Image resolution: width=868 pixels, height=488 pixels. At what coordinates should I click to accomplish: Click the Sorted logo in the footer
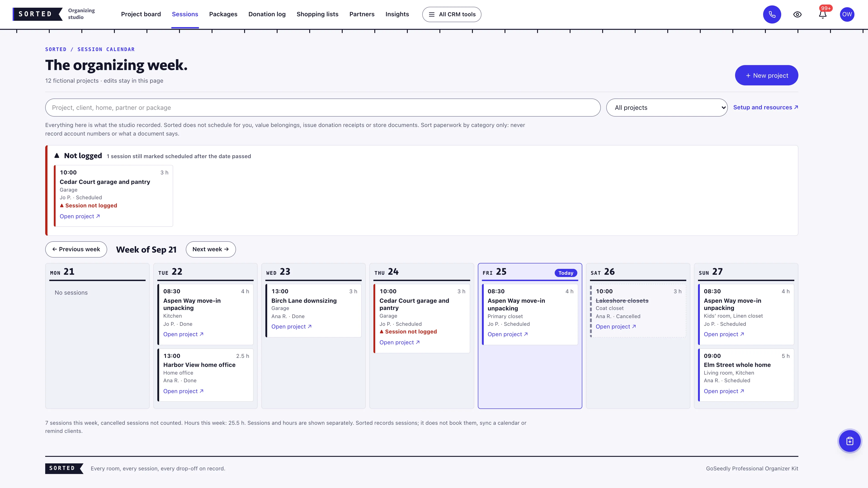pyautogui.click(x=64, y=468)
